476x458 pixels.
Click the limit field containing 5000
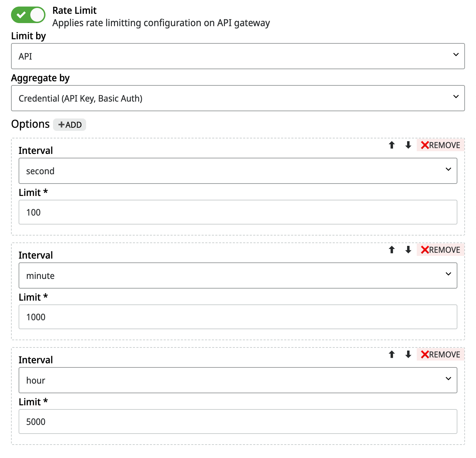(238, 421)
